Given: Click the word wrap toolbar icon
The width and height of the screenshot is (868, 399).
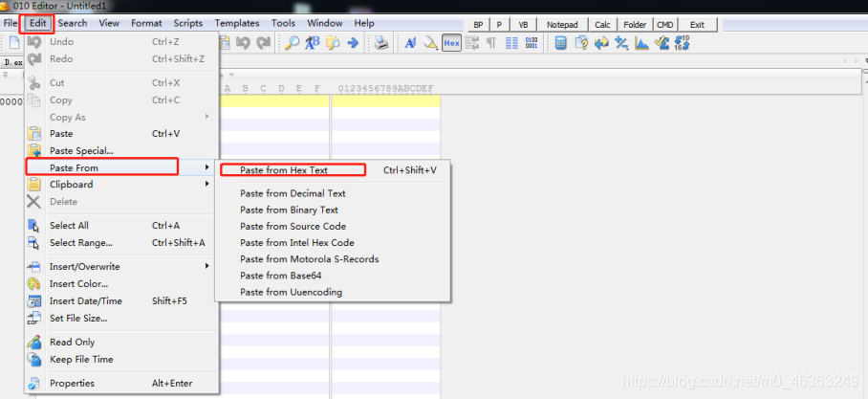Looking at the screenshot, I should tap(471, 43).
